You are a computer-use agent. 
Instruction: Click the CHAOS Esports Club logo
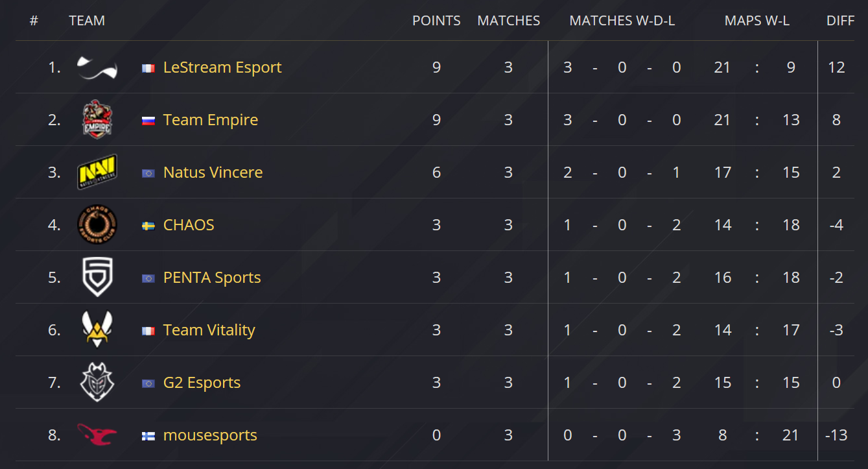(x=97, y=225)
